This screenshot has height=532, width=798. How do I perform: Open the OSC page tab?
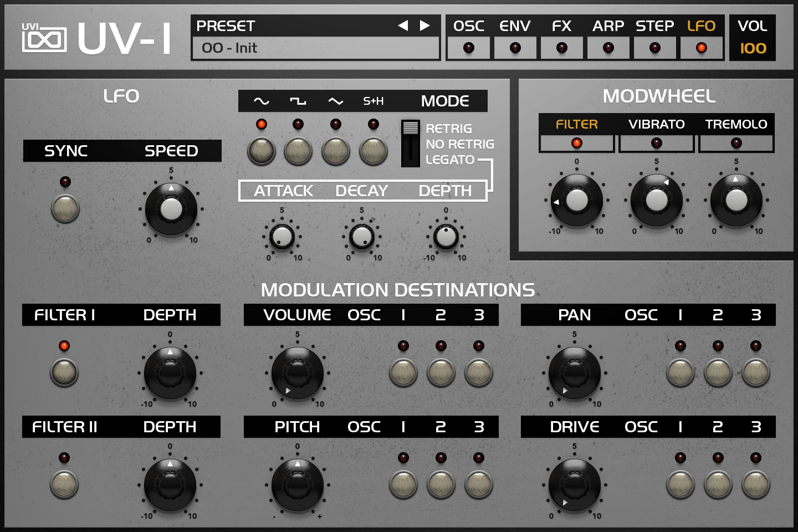point(469,48)
